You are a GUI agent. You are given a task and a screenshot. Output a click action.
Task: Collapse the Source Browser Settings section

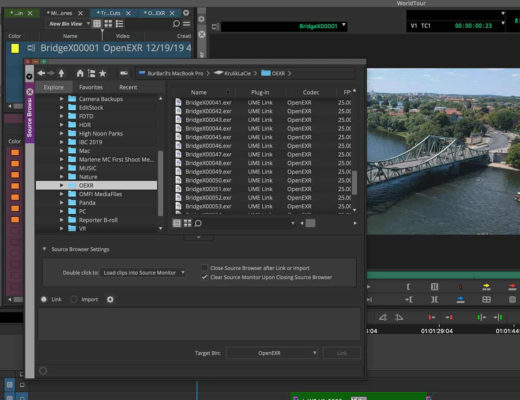point(44,249)
